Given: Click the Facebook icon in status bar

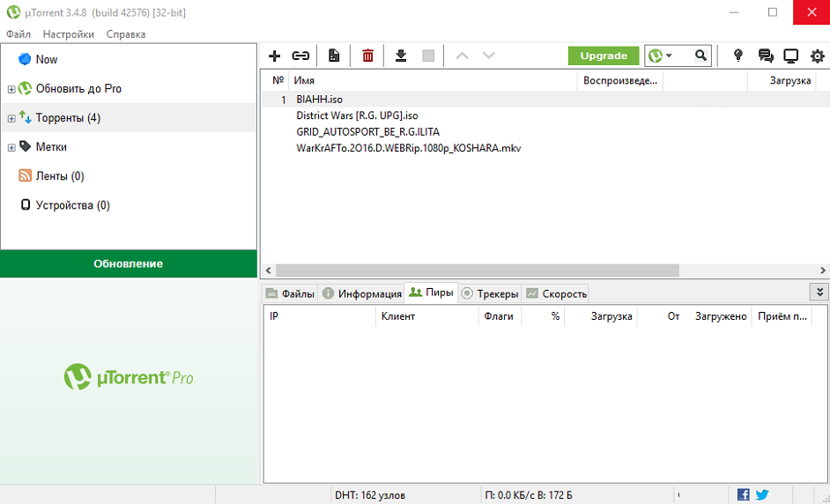Looking at the screenshot, I should (x=743, y=494).
